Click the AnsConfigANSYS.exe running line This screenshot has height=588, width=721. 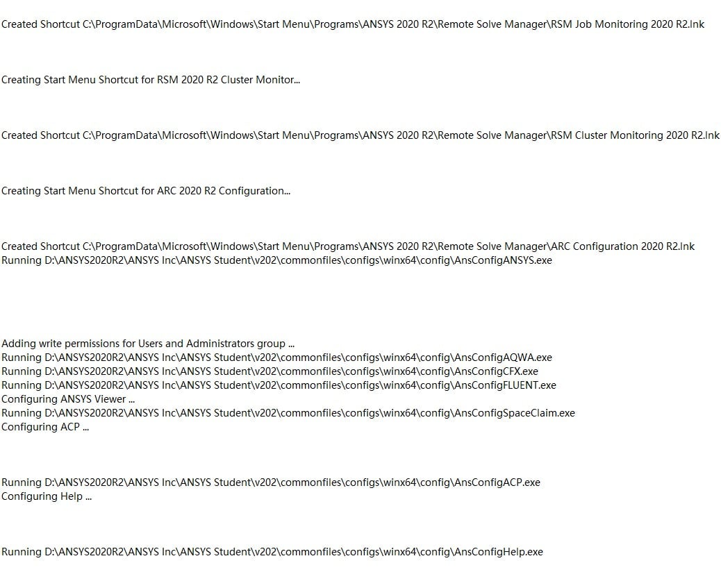click(x=276, y=260)
